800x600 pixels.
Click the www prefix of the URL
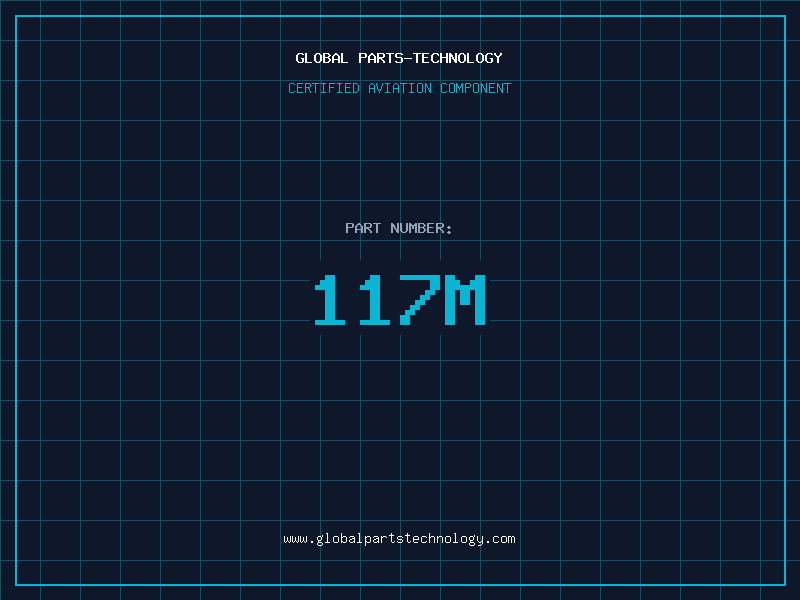pyautogui.click(x=295, y=539)
